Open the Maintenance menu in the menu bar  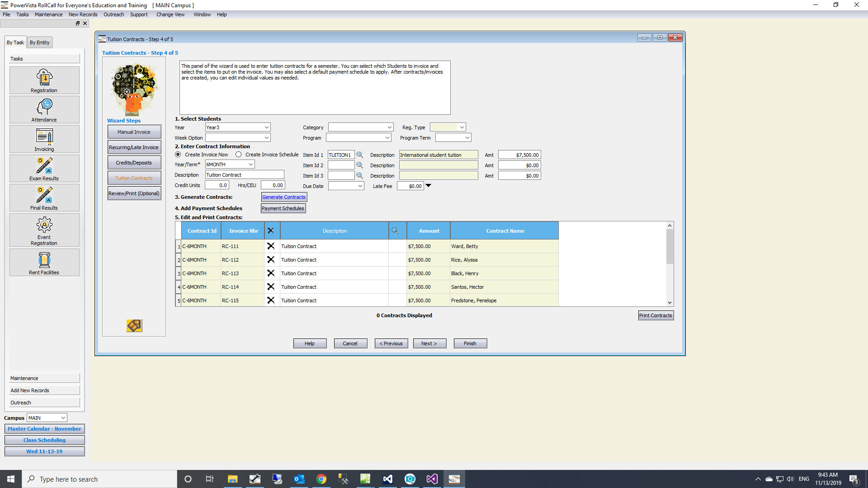48,14
